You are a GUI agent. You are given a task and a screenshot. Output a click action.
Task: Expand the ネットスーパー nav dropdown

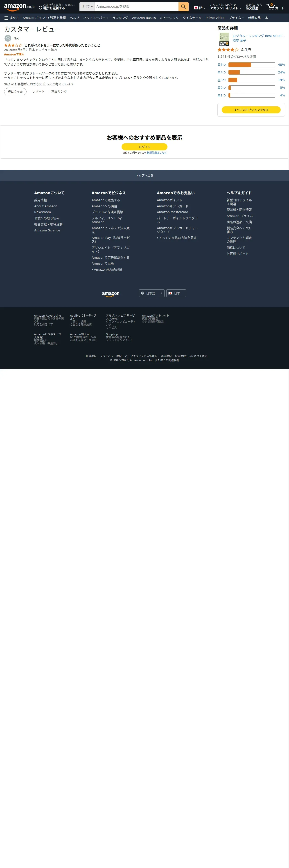pos(96,18)
